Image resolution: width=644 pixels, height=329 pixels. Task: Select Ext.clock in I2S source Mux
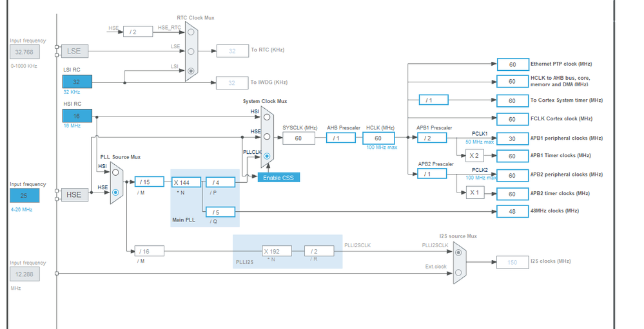click(x=458, y=272)
